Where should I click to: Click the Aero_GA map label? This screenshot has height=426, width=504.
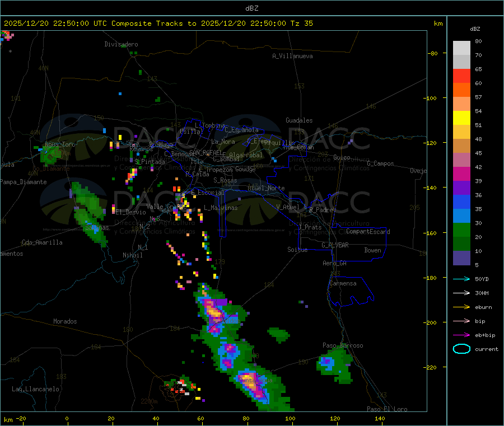point(334,263)
